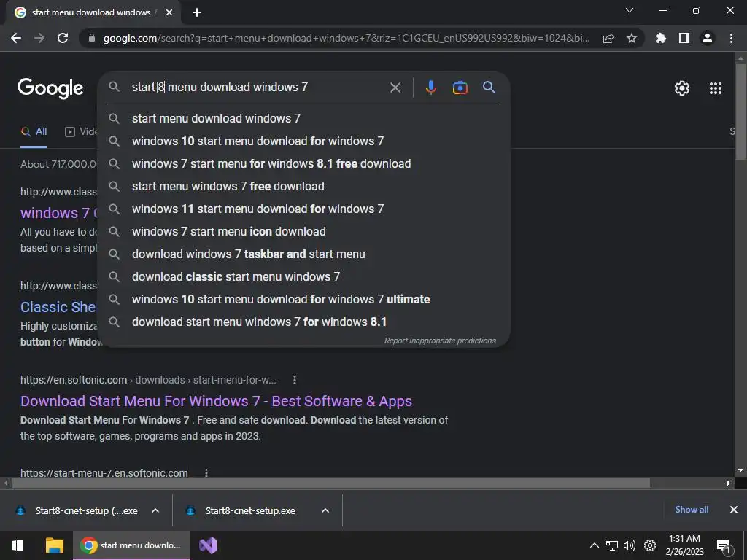Close the 'start menu download windows 7' tab
747x560 pixels.
pos(169,12)
